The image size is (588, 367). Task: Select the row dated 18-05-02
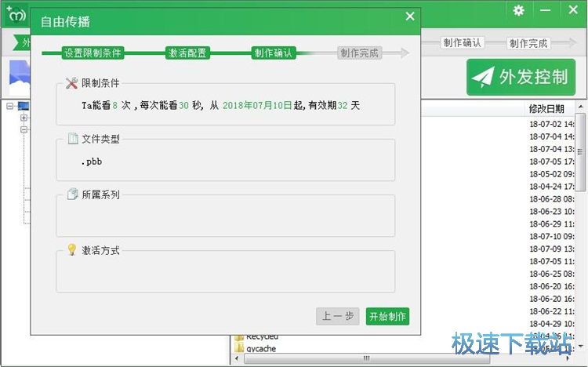pyautogui.click(x=551, y=174)
